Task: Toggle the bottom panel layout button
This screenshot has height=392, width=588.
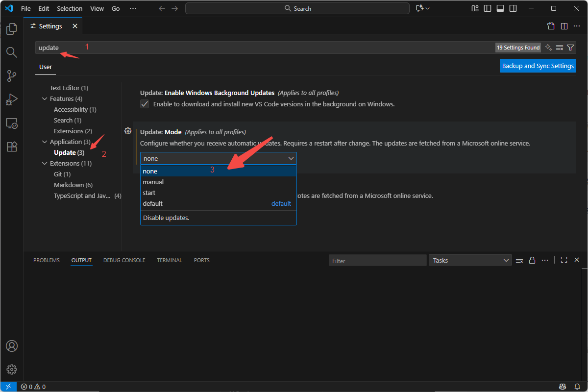Action: tap(500, 8)
